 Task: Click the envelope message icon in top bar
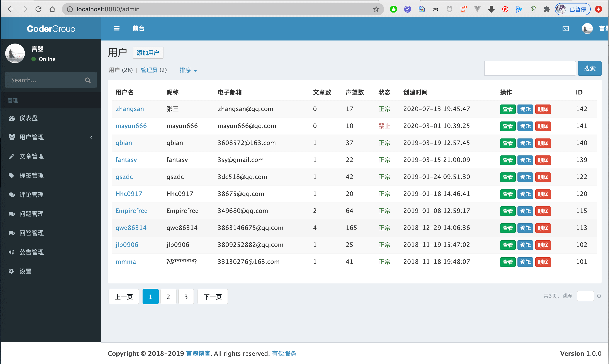pos(566,29)
